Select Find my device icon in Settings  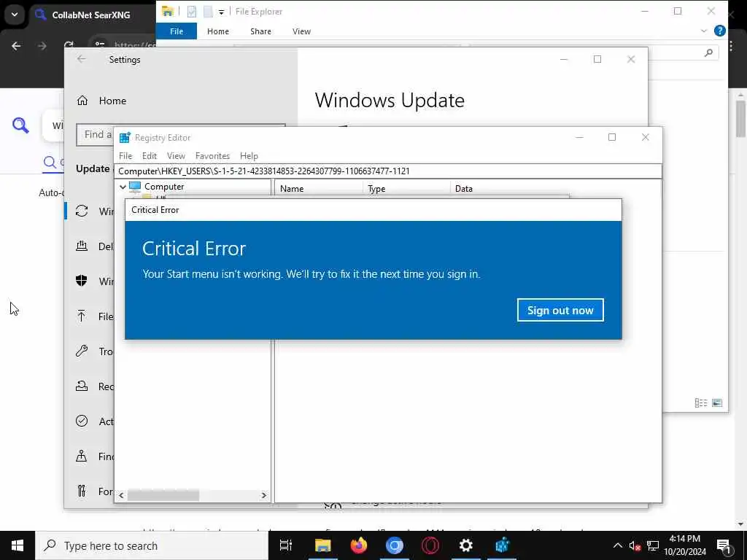pos(82,456)
